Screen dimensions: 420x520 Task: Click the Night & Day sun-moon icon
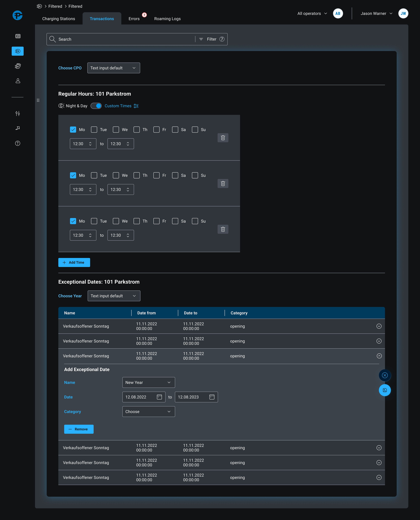[61, 106]
